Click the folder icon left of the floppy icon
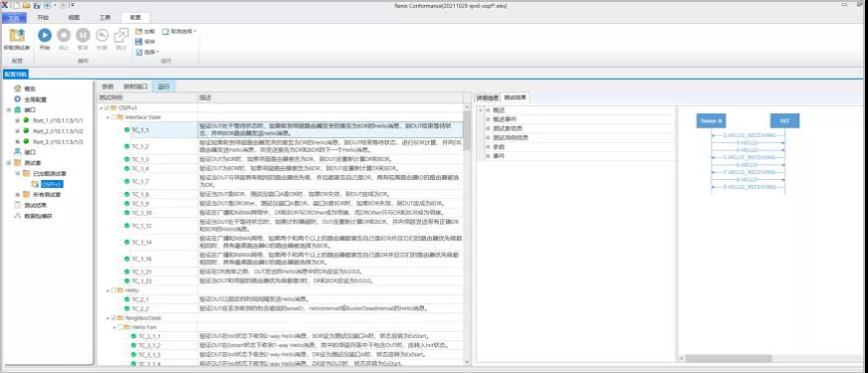The height and width of the screenshot is (373, 868). pos(138,32)
